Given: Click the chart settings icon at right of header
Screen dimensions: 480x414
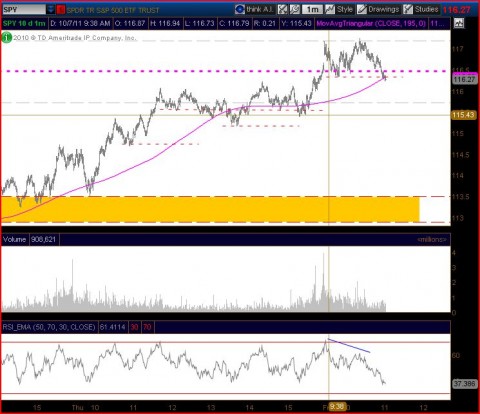Looking at the screenshot, I should coord(459,23).
